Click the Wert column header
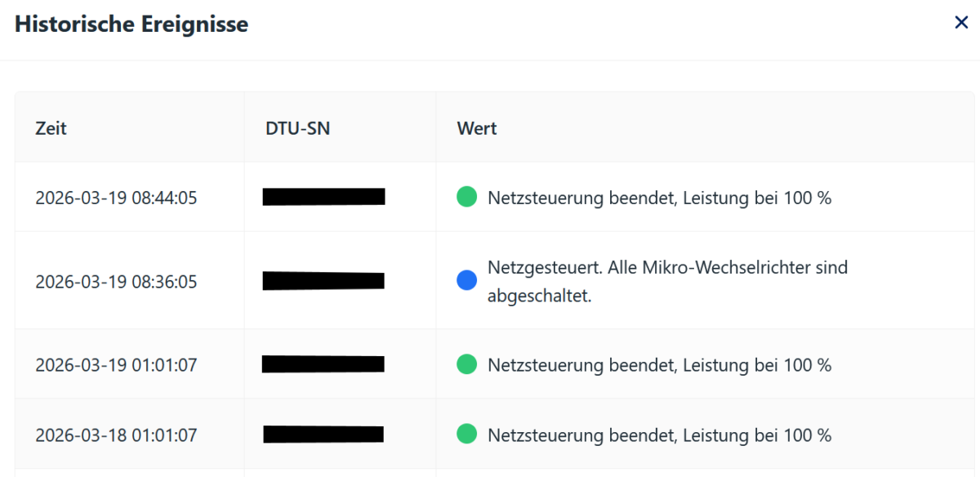 coord(477,128)
